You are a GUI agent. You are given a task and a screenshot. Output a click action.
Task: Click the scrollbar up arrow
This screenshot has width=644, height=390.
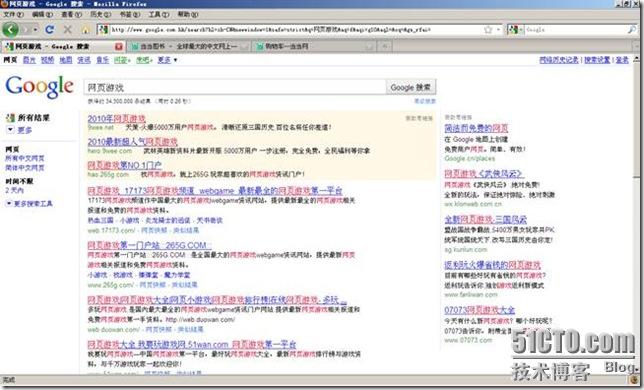click(637, 60)
